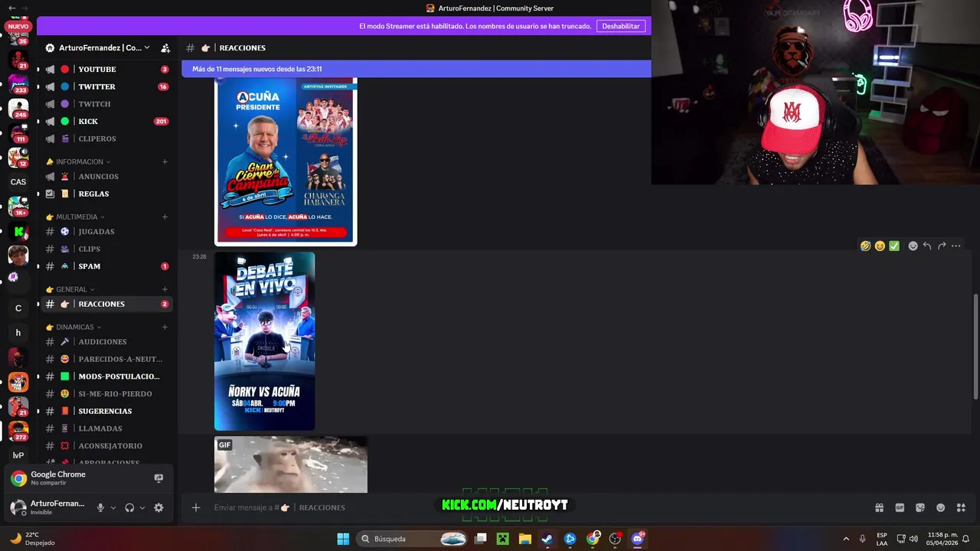Image resolution: width=980 pixels, height=551 pixels.
Task: Open the taskbar volume control
Action: tap(913, 539)
